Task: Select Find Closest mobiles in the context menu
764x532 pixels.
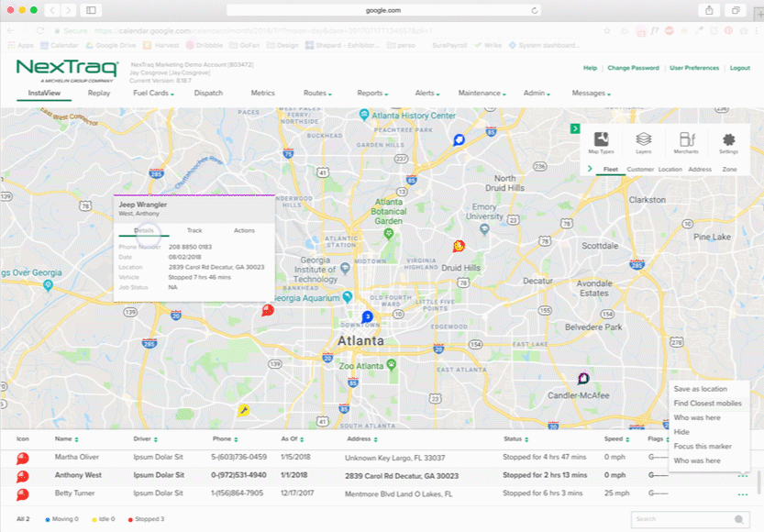Action: (x=707, y=403)
